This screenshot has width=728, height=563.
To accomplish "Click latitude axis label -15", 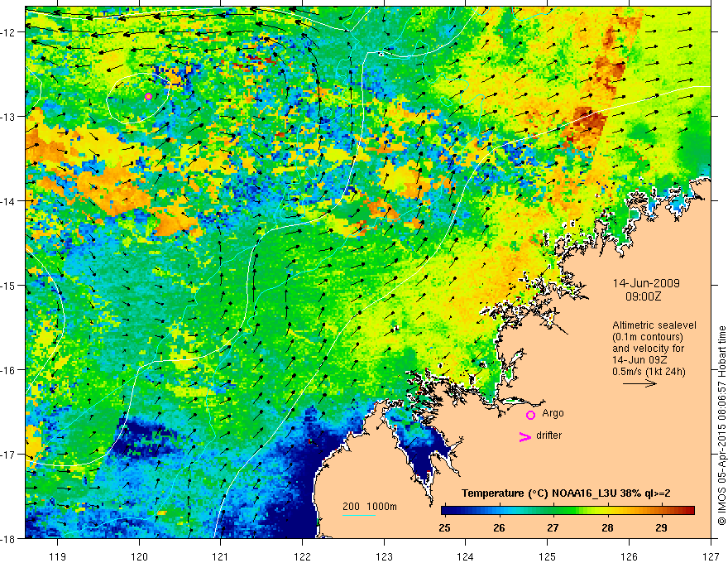I will (x=9, y=285).
